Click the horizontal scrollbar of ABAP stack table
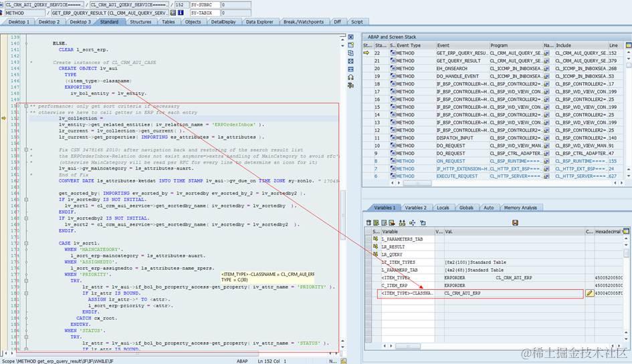 417,183
